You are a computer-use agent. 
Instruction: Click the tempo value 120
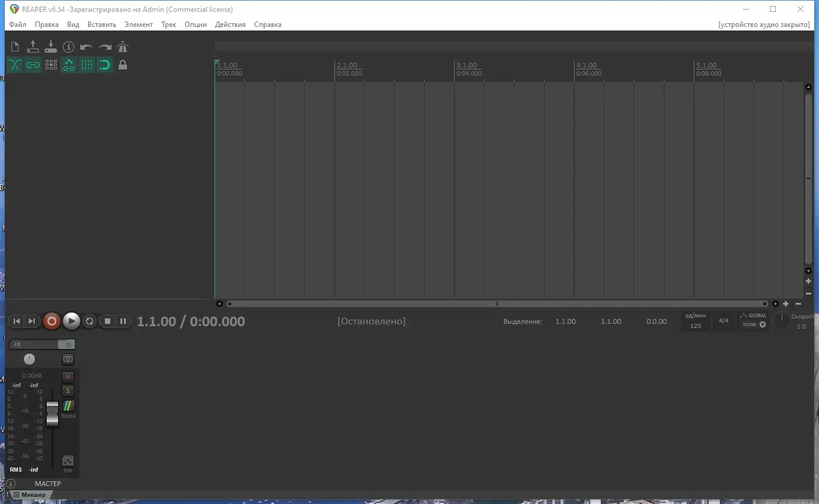point(696,326)
